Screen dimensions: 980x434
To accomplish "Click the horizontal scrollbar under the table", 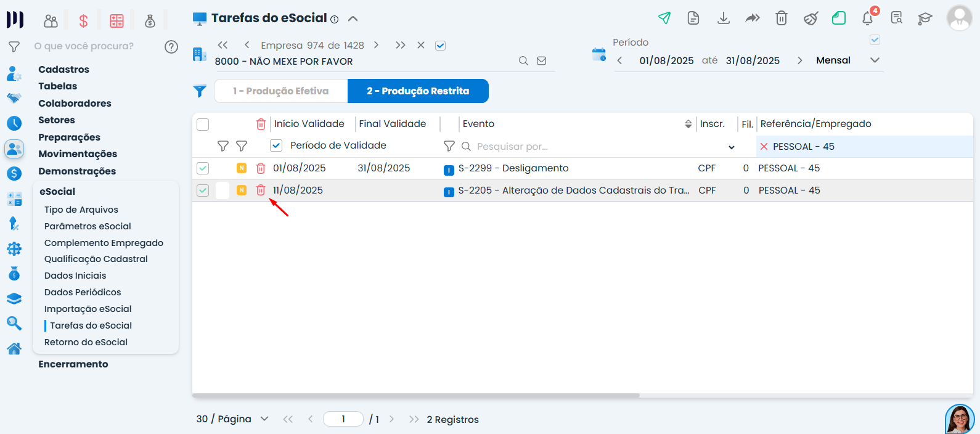I will (416, 395).
